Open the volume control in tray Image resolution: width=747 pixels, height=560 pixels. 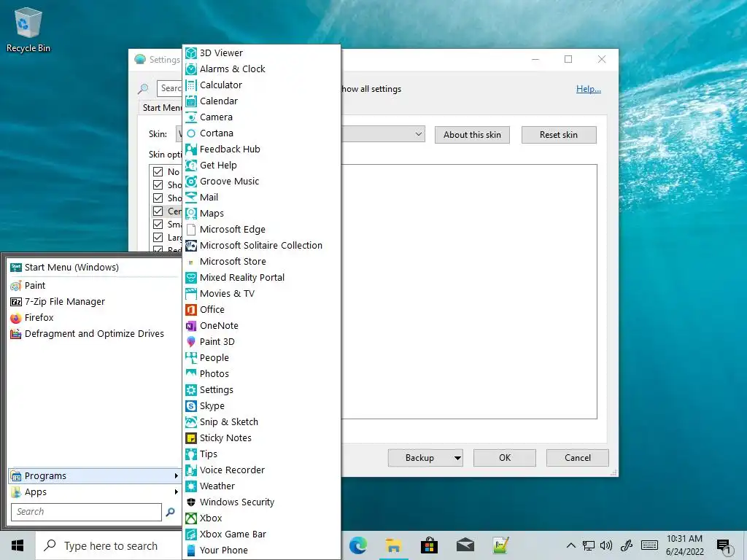[x=606, y=545]
